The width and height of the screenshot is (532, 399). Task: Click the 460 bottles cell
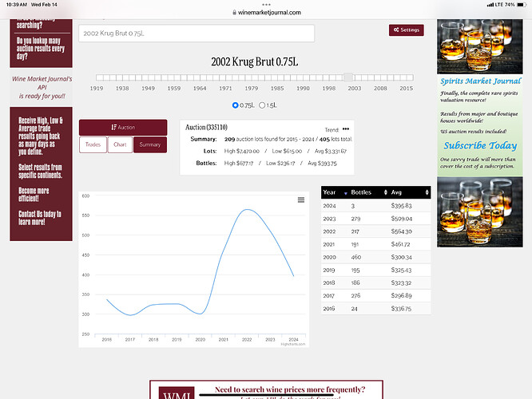(x=356, y=257)
